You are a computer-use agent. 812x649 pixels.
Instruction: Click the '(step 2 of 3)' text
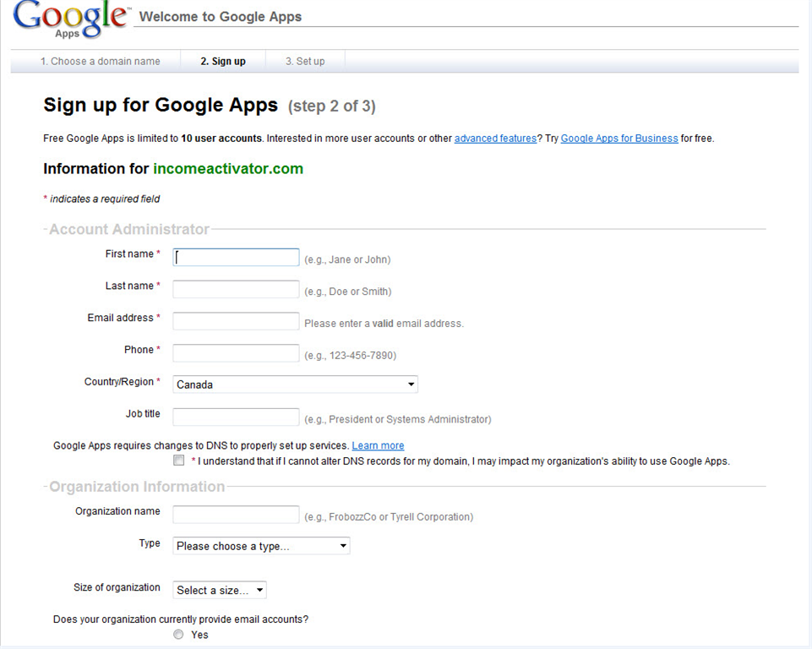(x=331, y=106)
